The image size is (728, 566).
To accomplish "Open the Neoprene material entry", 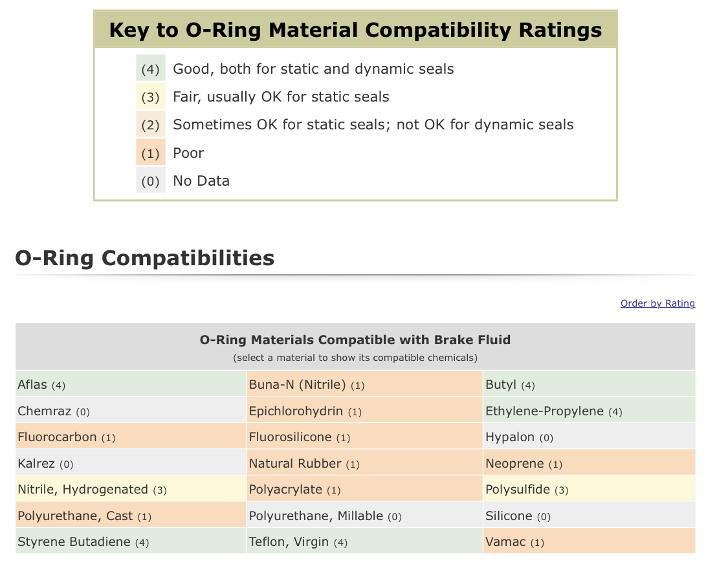I will click(x=589, y=463).
